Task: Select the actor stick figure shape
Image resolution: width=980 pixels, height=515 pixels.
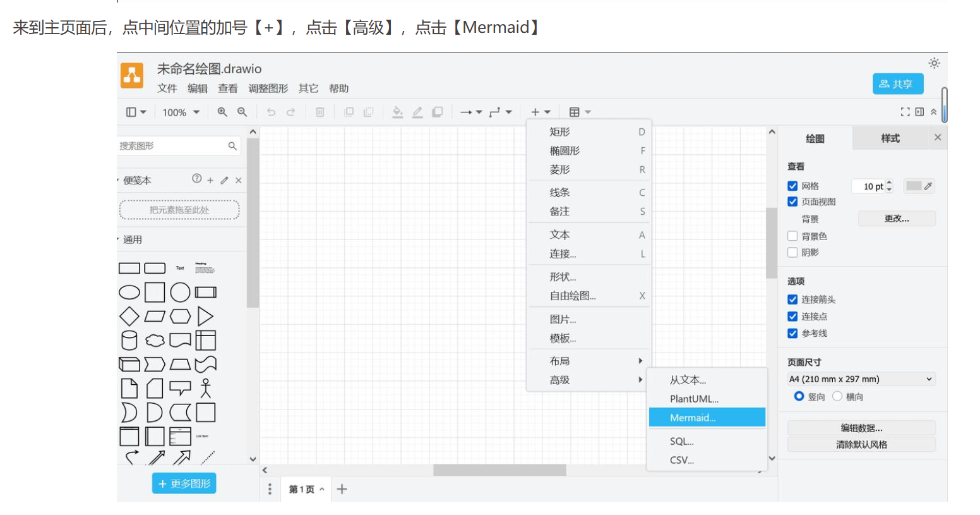Action: (205, 388)
